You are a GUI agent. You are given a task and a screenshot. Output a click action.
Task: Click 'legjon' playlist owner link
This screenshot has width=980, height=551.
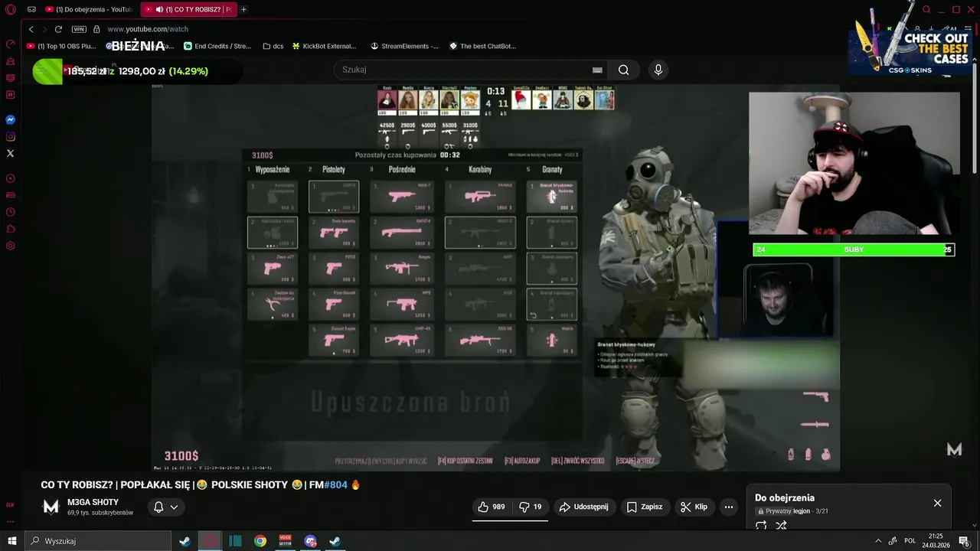(x=801, y=511)
